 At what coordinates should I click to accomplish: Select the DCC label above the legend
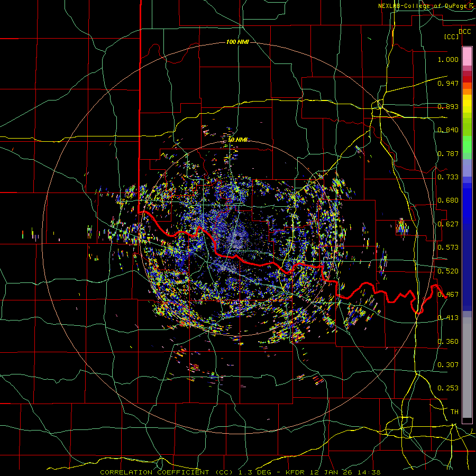[464, 32]
